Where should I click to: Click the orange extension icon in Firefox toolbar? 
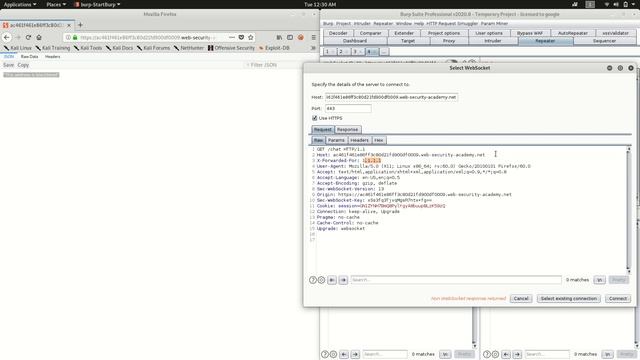click(x=301, y=37)
